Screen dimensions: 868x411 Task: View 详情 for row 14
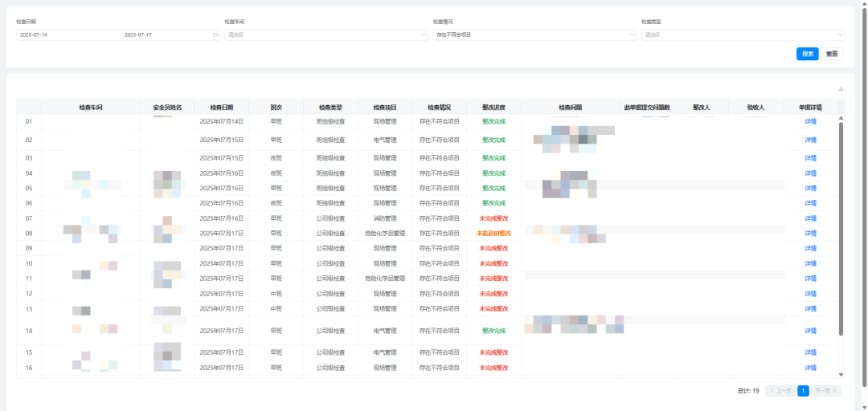tap(810, 331)
